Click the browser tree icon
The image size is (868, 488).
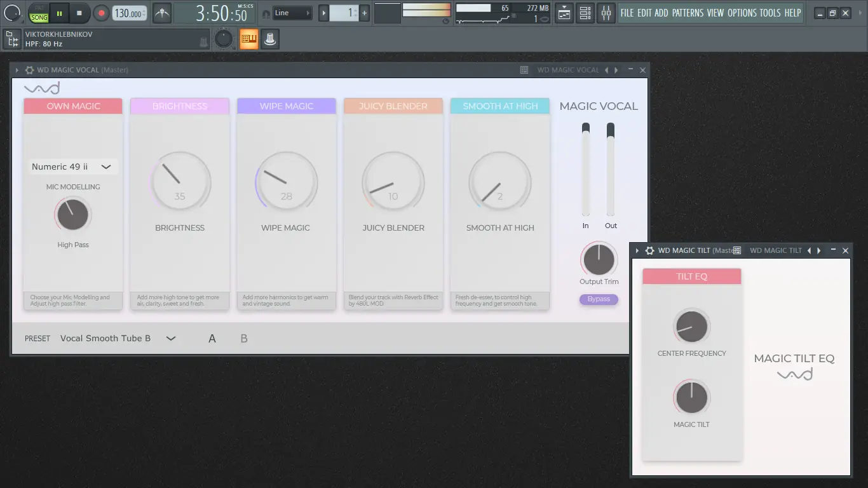[x=12, y=39]
